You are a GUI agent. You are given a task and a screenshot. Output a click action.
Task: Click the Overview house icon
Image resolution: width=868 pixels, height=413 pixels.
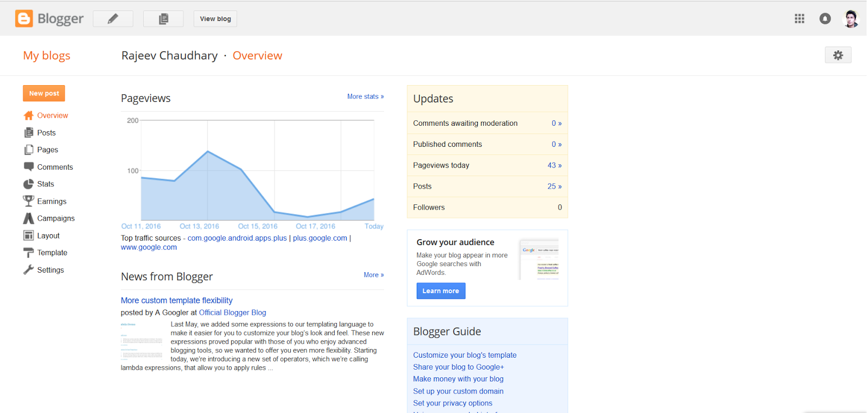click(x=29, y=115)
